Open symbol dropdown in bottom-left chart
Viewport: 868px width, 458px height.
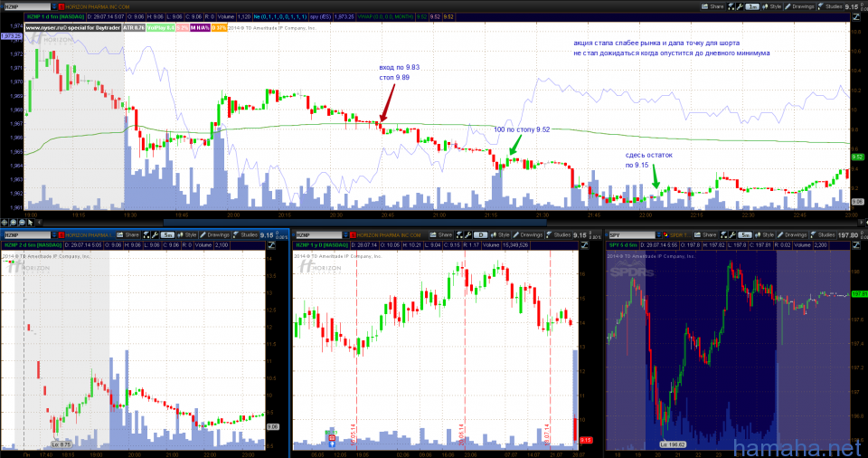pos(54,235)
